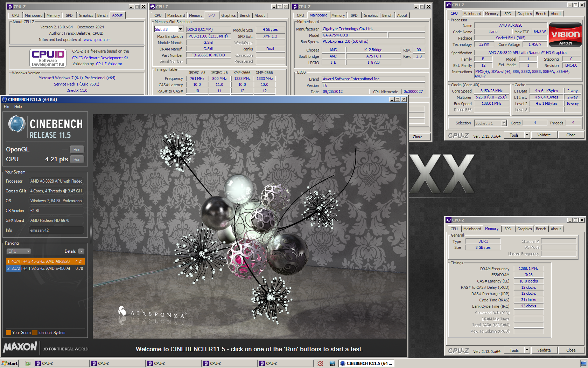Select the AMD A8-3820 ranking row

45,261
